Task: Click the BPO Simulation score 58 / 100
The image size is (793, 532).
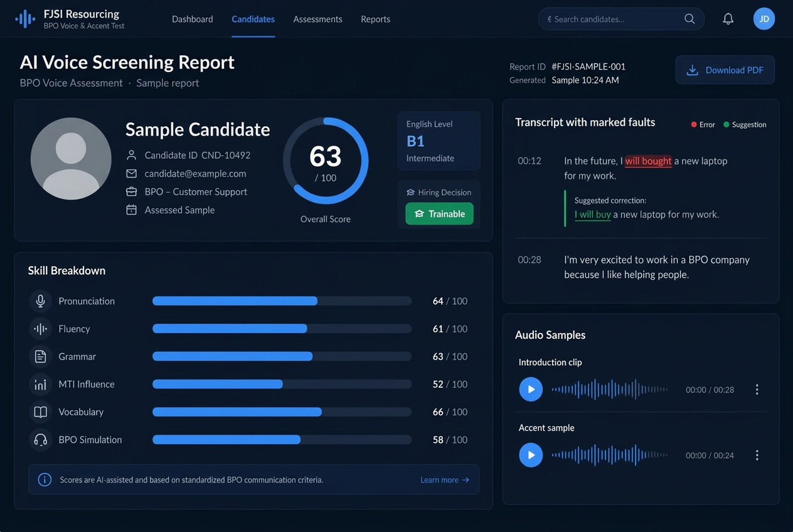Action: coord(450,440)
